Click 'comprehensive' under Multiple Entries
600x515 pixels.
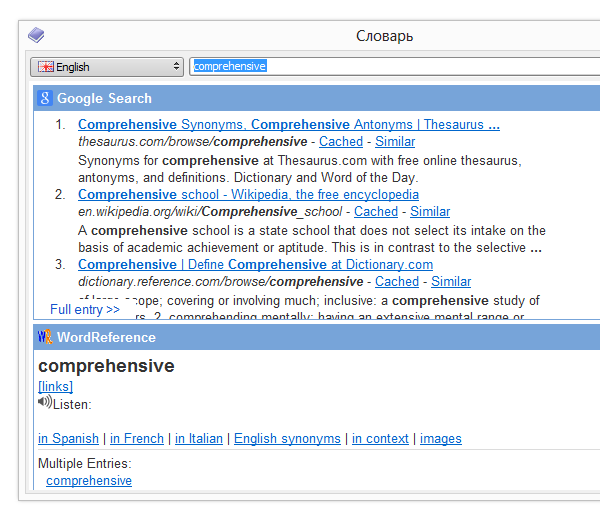89,481
